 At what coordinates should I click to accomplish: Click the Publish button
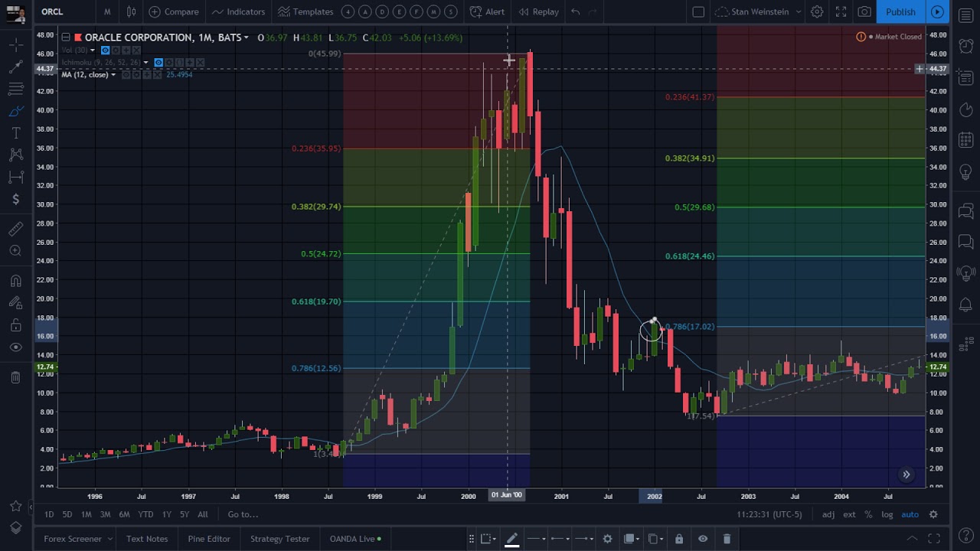(900, 11)
